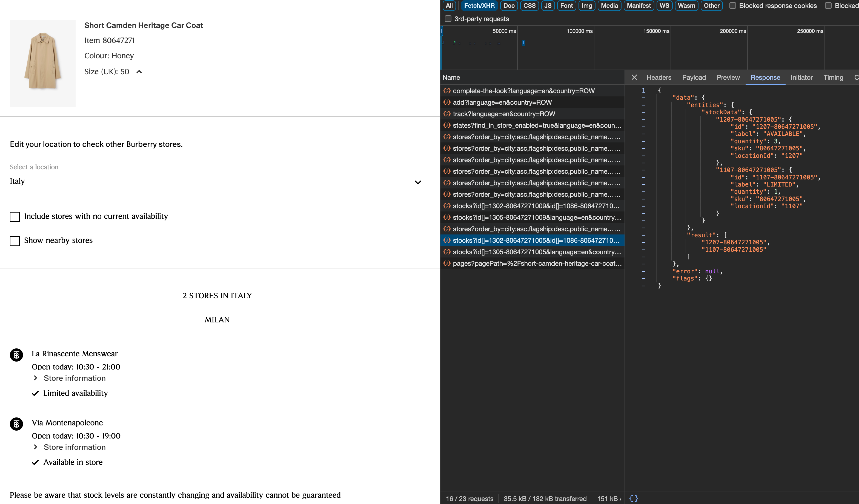Click Burberry logo beside La Rinascente Menswear
Screen dimensions: 859x504
point(16,355)
